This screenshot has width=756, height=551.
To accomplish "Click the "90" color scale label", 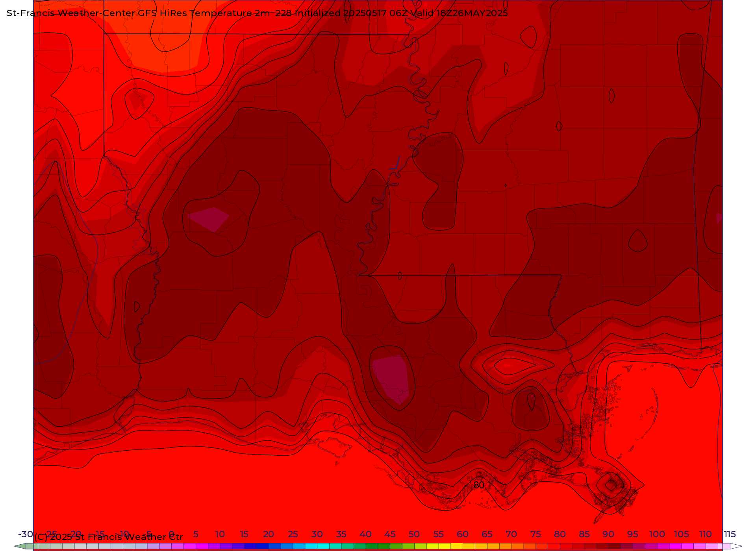I will [x=608, y=534].
